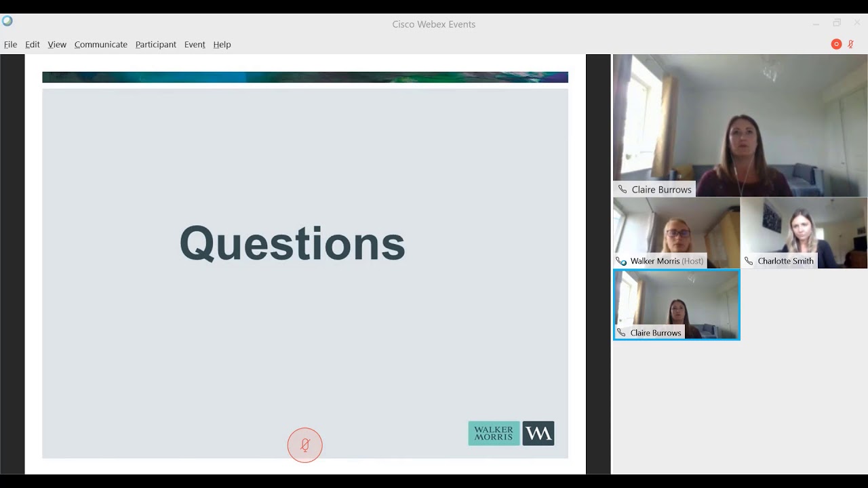Viewport: 868px width, 488px height.
Task: Open the Participant menu
Action: tap(156, 45)
